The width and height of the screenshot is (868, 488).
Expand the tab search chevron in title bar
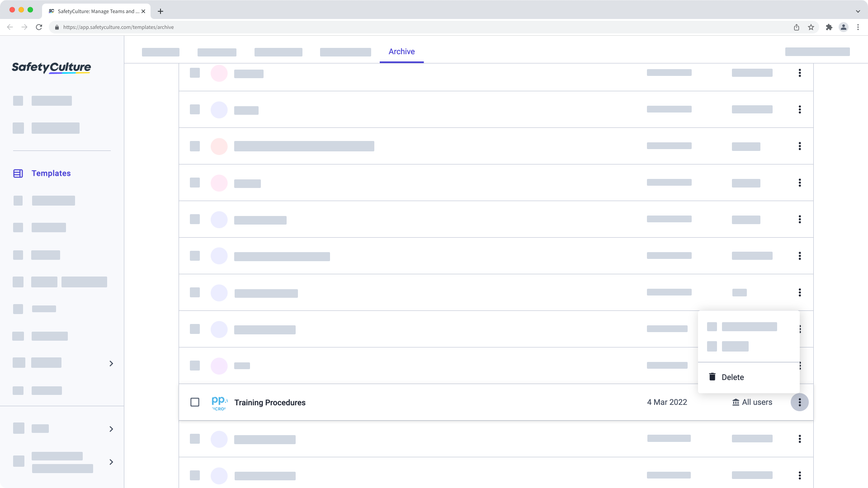click(x=858, y=11)
